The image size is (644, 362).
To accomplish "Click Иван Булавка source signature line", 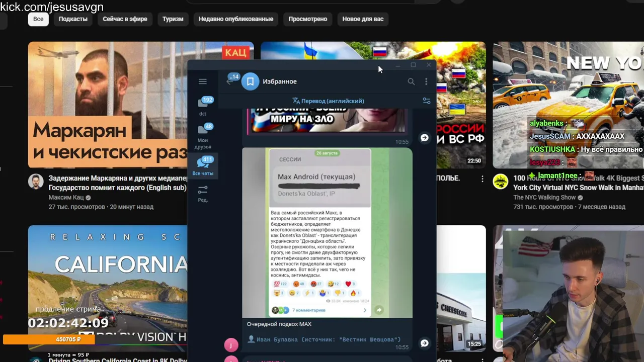I will pyautogui.click(x=324, y=339).
